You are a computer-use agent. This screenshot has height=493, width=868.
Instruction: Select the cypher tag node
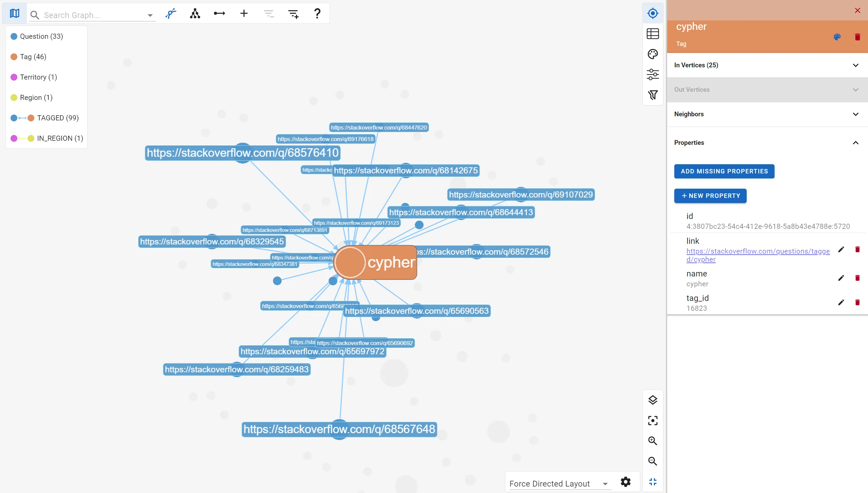click(375, 262)
